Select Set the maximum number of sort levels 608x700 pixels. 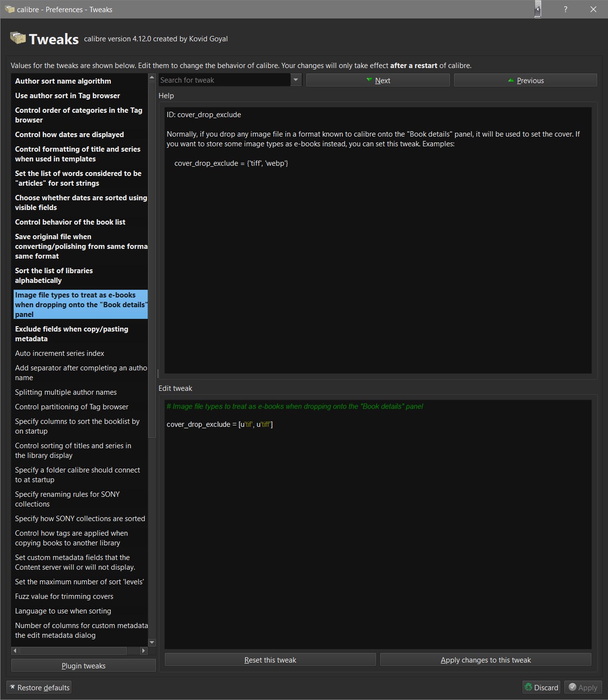pos(81,582)
